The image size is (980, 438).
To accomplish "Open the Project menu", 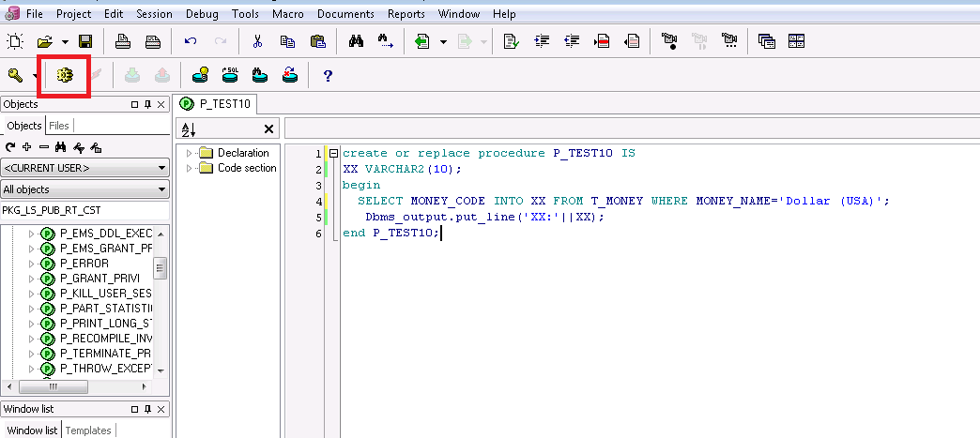I will coord(74,14).
